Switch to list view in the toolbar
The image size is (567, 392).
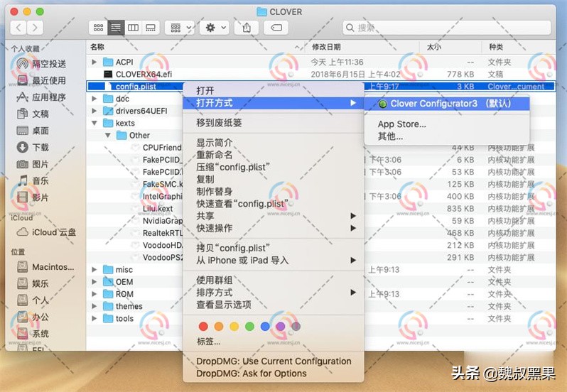(x=116, y=28)
